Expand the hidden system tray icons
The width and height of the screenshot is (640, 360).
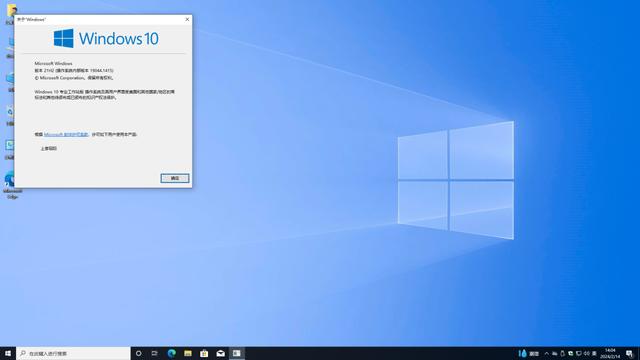547,353
